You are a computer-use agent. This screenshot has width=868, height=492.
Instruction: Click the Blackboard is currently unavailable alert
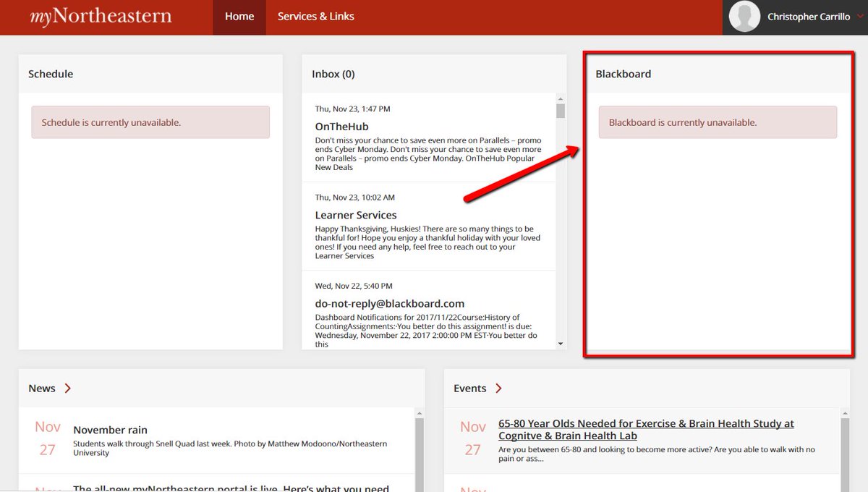[718, 122]
